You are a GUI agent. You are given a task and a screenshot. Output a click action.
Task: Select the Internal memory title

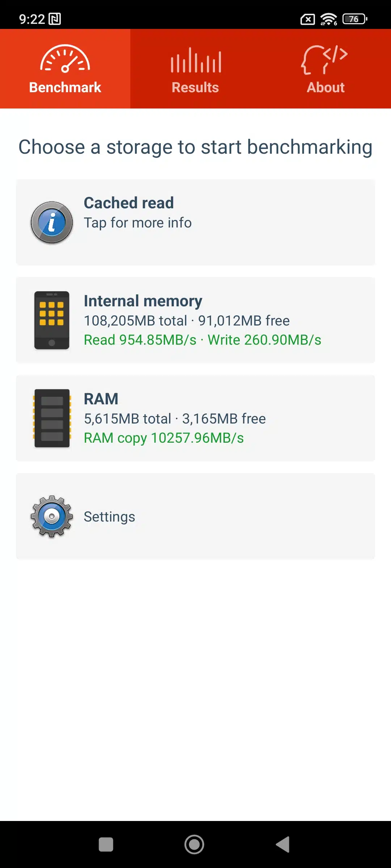[143, 301]
